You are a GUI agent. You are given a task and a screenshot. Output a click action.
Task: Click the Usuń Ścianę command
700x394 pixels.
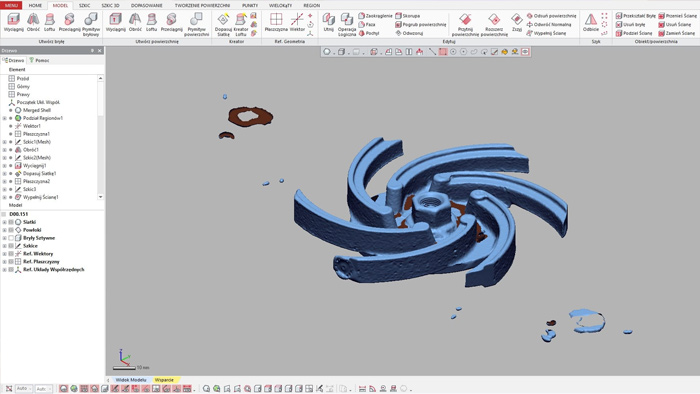pos(675,25)
